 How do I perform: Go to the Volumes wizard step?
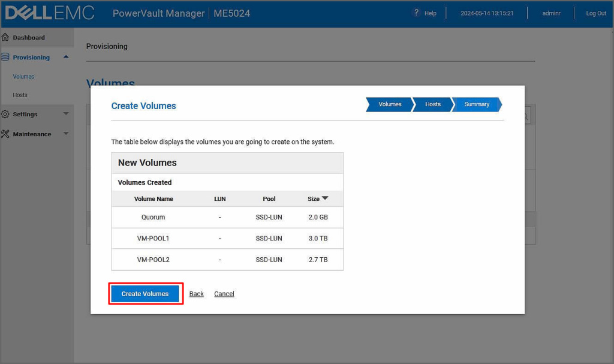pos(389,104)
